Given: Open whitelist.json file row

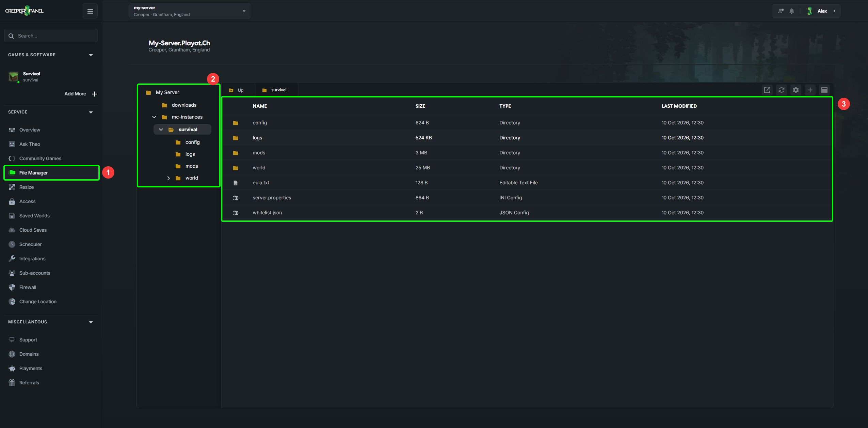Looking at the screenshot, I should click(x=527, y=213).
